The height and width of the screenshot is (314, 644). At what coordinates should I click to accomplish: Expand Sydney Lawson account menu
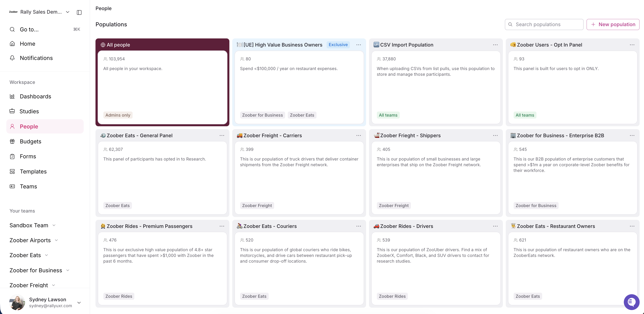79,303
